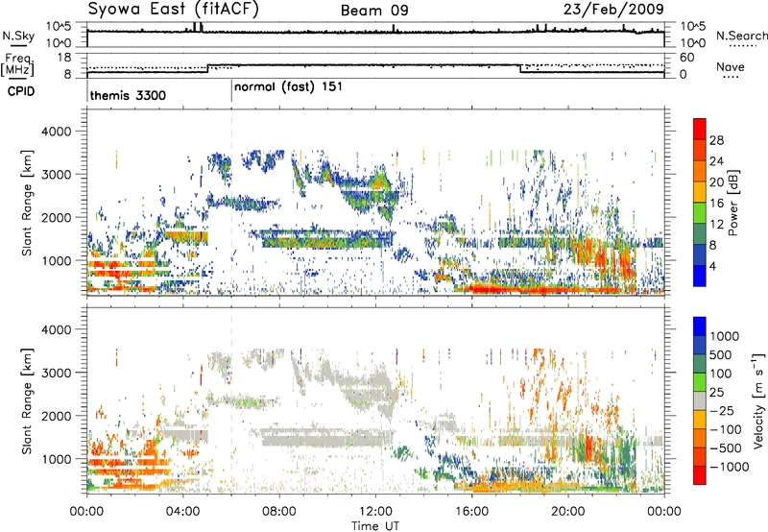
Task: Click the 'Nave' legend label
Action: tap(731, 66)
